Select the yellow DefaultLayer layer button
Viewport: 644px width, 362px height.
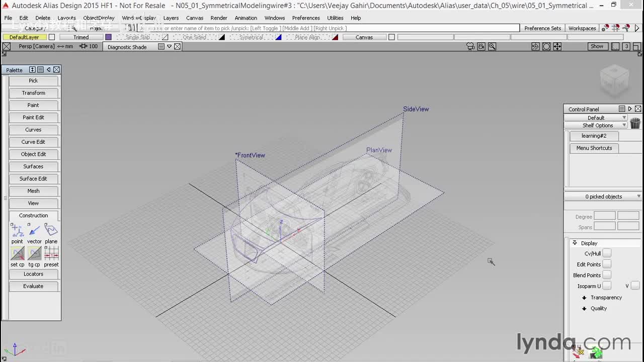tap(24, 37)
